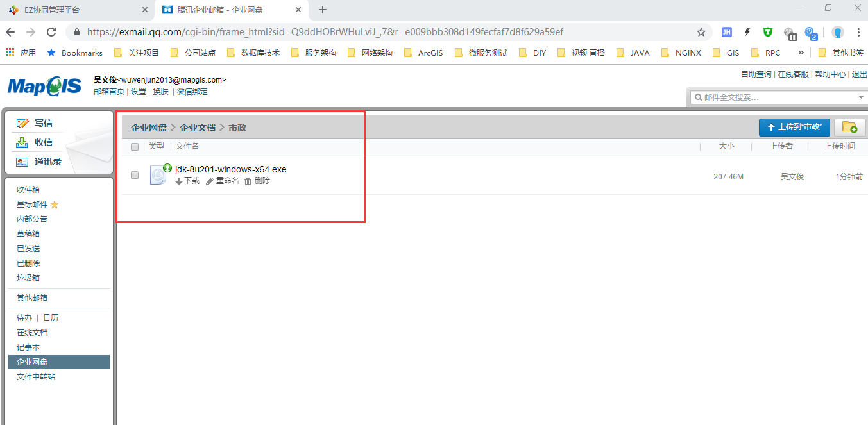Click the trash icon to delete the jdk file

tap(248, 181)
